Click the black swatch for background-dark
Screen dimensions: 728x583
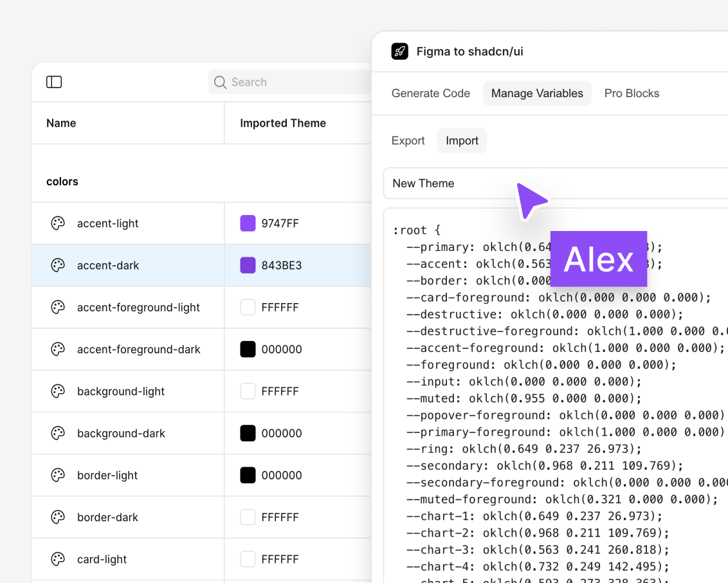[x=248, y=434]
